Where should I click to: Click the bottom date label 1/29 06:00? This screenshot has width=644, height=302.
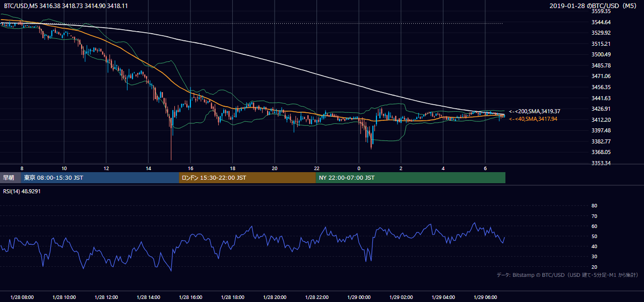point(485,297)
